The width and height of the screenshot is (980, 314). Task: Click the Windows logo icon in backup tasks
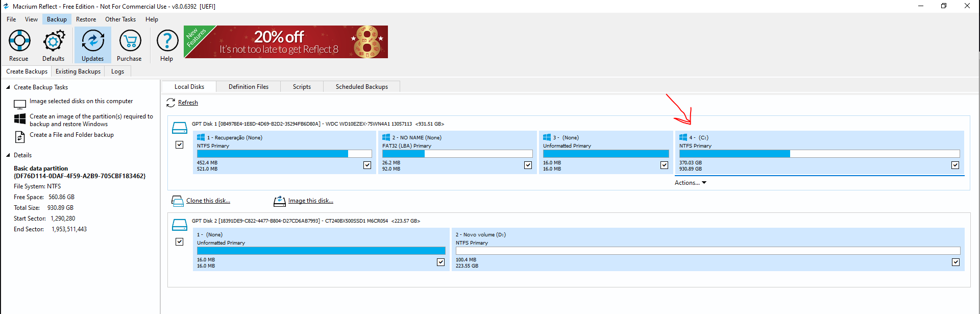(20, 119)
